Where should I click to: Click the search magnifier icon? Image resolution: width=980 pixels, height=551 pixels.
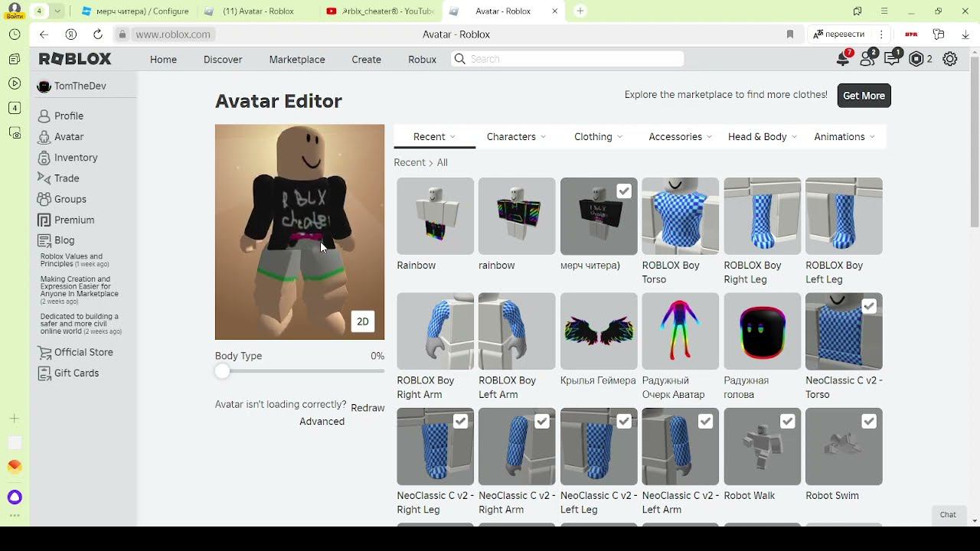(459, 59)
